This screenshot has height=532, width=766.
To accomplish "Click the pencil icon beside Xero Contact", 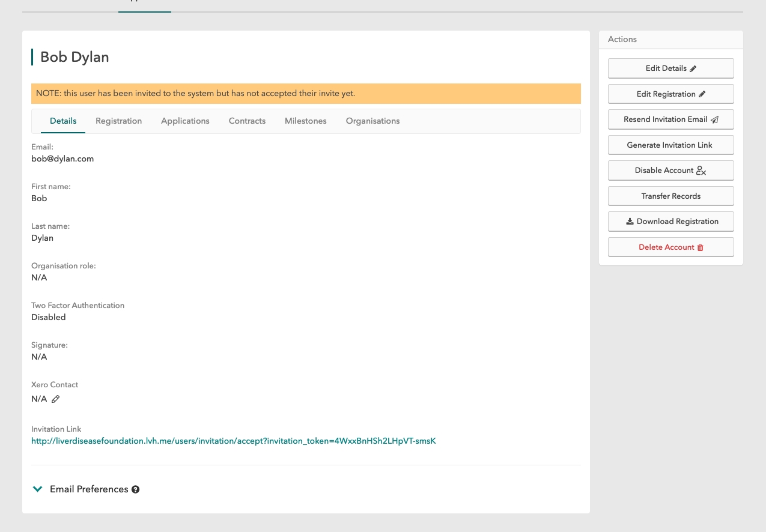I will point(56,399).
